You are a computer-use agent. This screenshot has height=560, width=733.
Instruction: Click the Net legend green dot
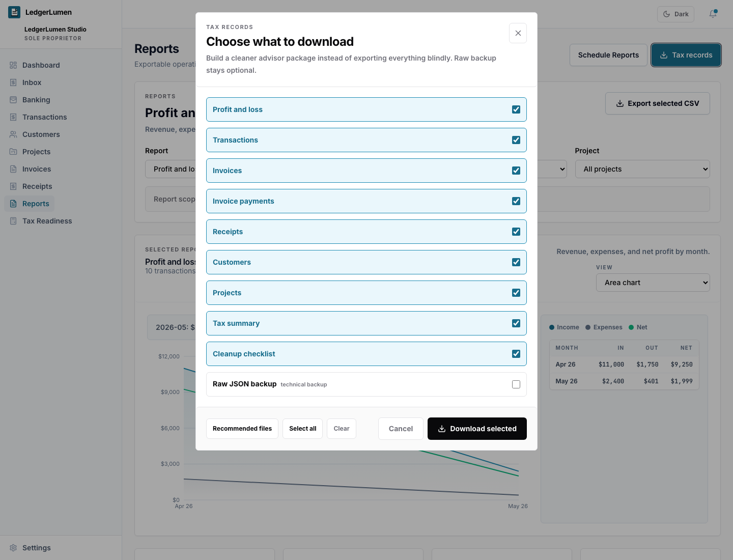pyautogui.click(x=631, y=327)
